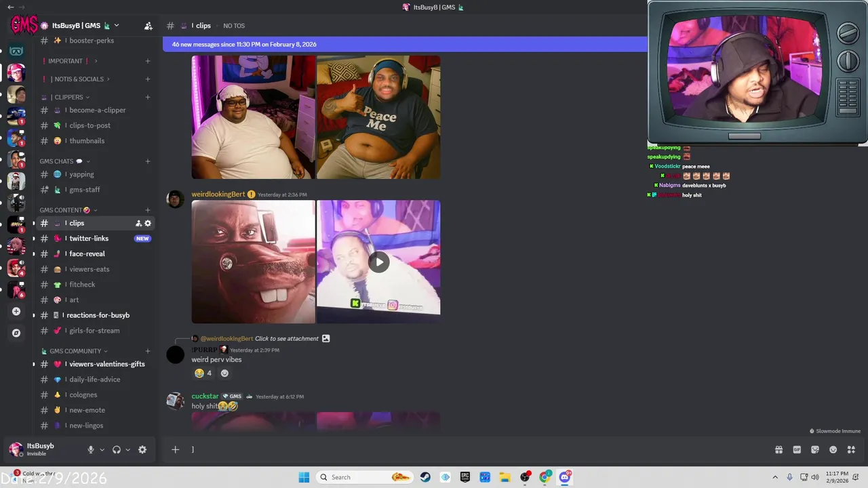The height and width of the screenshot is (488, 868).
Task: Open the clips-to-post channel
Action: [95, 125]
